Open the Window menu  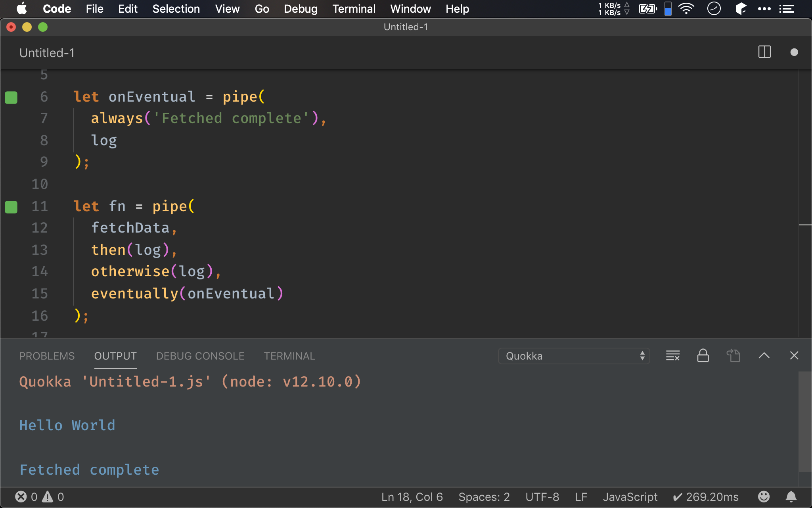pyautogui.click(x=410, y=9)
